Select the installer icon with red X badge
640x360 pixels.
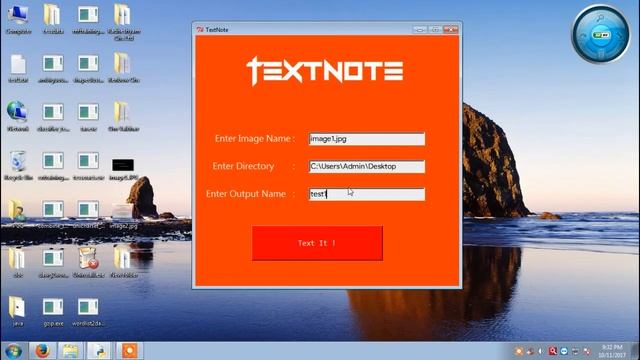pos(88,263)
